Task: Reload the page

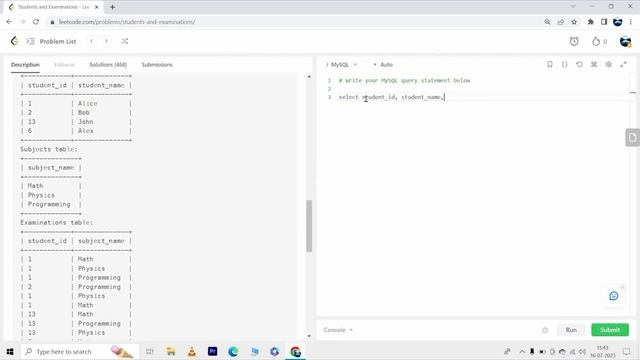Action: 36,22
